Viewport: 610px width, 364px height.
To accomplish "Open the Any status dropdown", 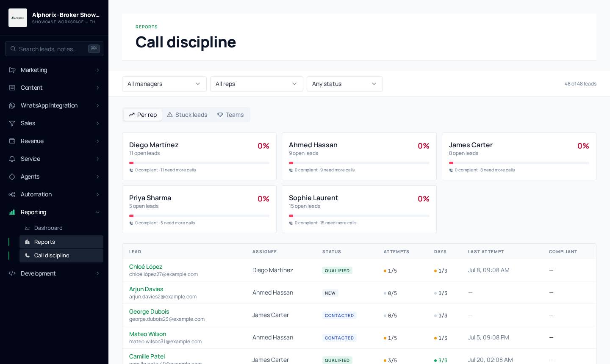I will click(345, 84).
